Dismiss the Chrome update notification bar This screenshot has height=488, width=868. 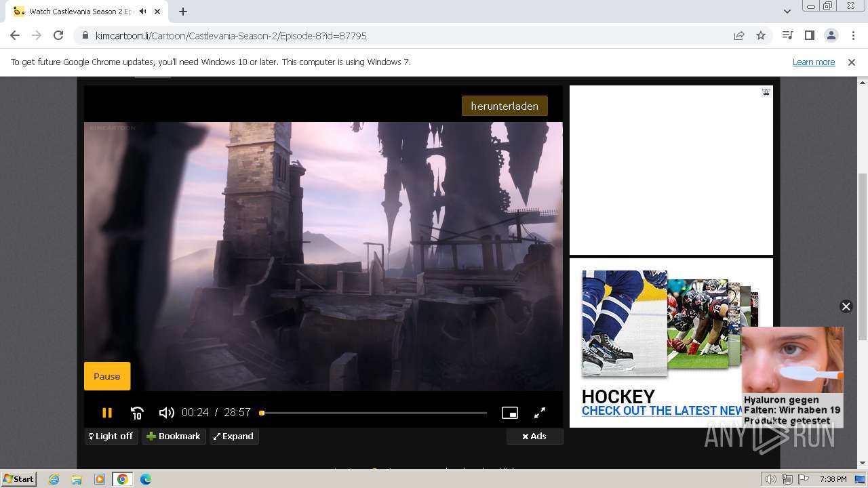click(x=852, y=62)
